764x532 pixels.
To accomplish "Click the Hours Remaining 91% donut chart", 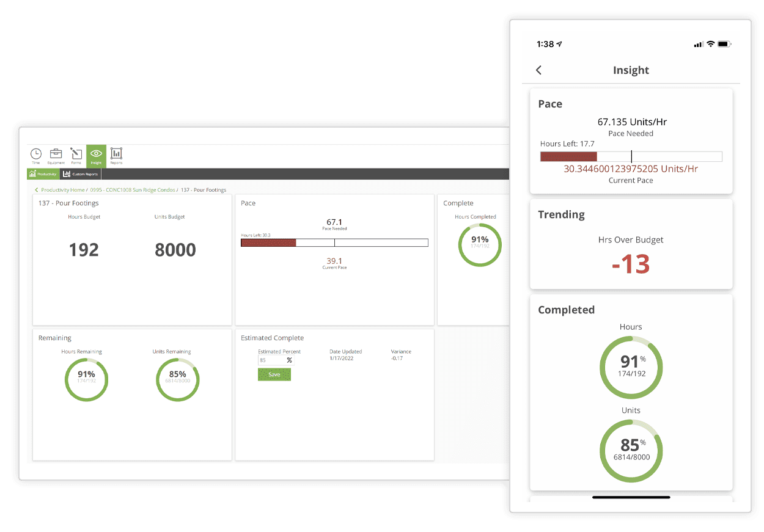I will pos(86,380).
